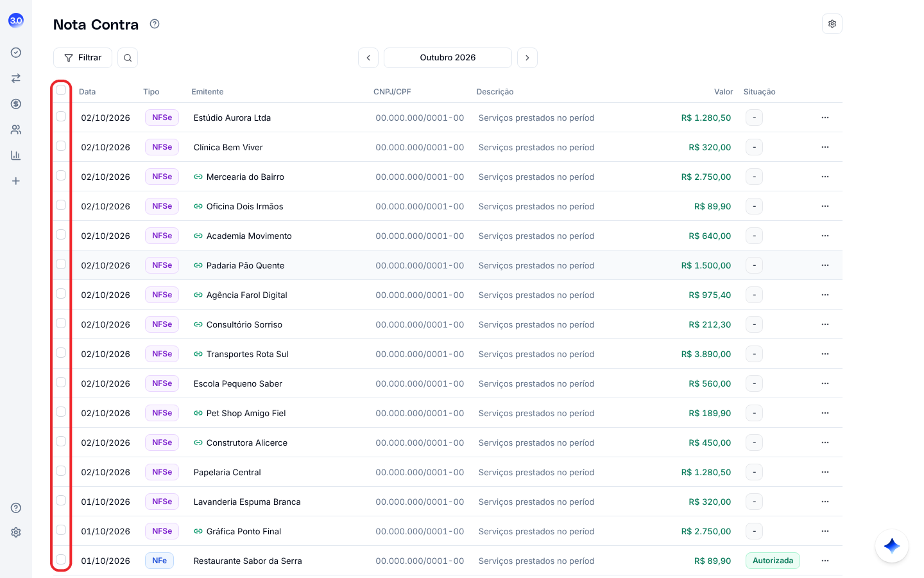
Task: Open the people sidebar icon
Action: coord(16,130)
